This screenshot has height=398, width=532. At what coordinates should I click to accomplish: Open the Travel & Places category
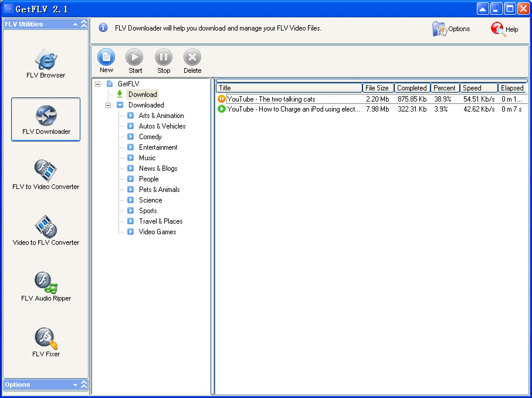[161, 221]
